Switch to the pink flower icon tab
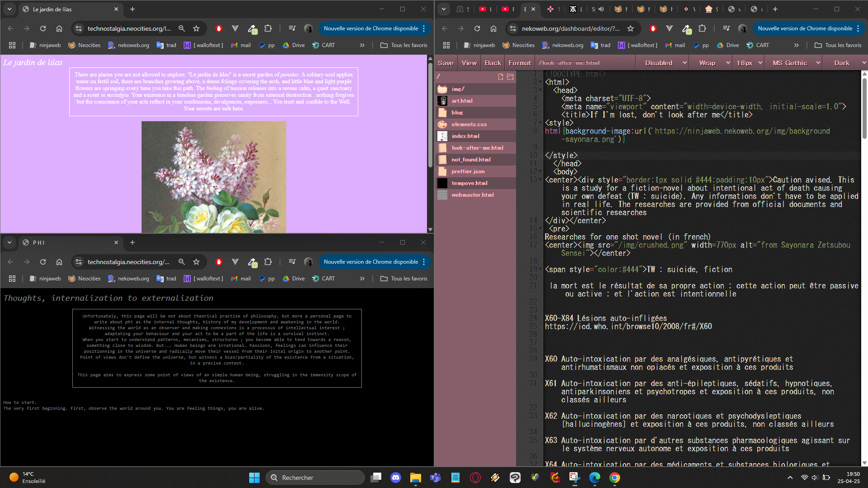868x488 pixels. 553,9
